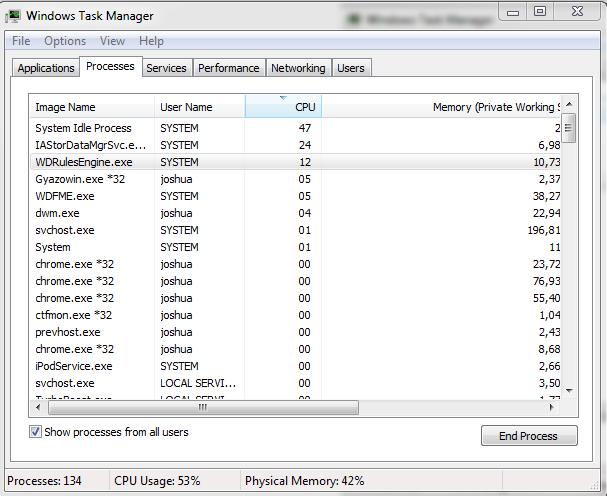The height and width of the screenshot is (496, 607).
Task: Select the iPodService.exe process row
Action: coord(74,366)
